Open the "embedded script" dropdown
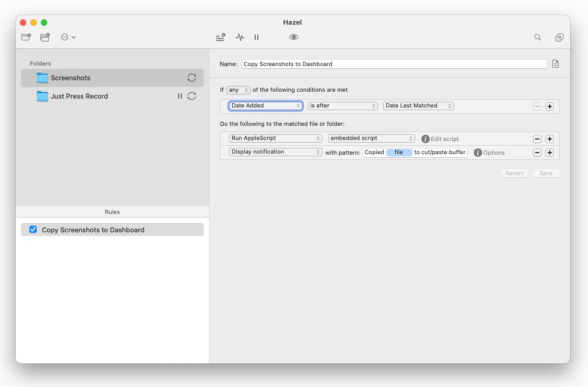Image resolution: width=588 pixels, height=387 pixels. [x=371, y=138]
